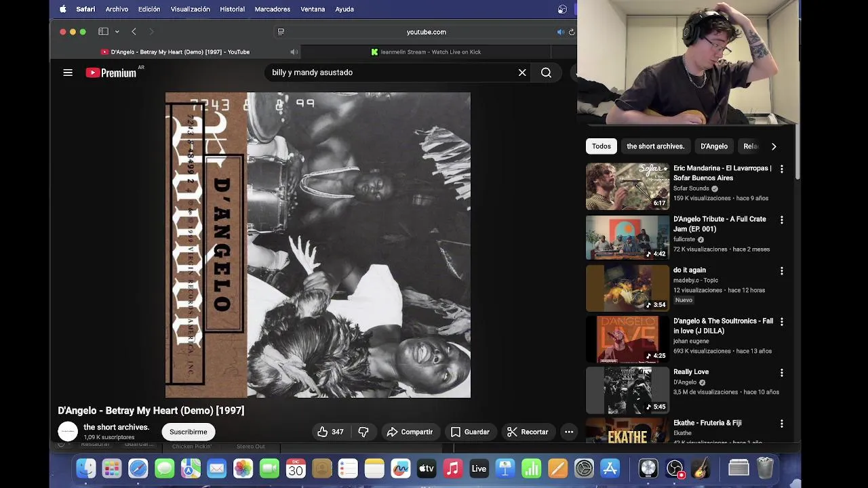Open OBS from the Dock
The height and width of the screenshot is (488, 868).
click(675, 468)
